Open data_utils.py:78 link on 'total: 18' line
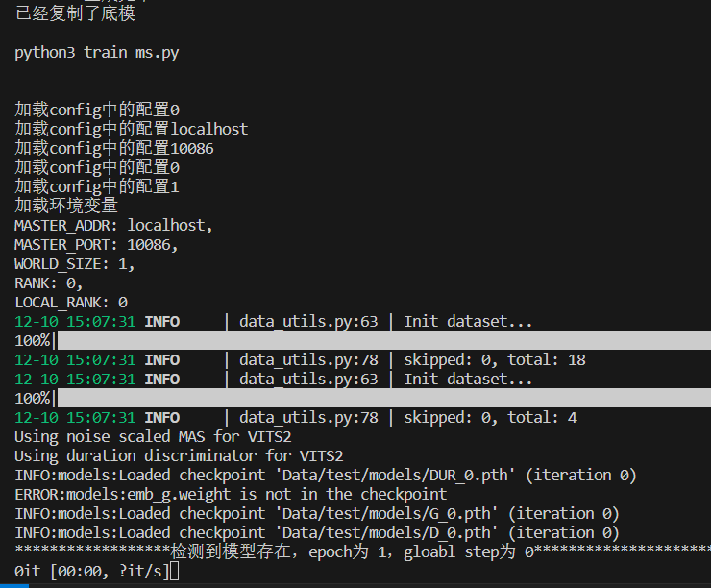The height and width of the screenshot is (588, 711). point(308,359)
